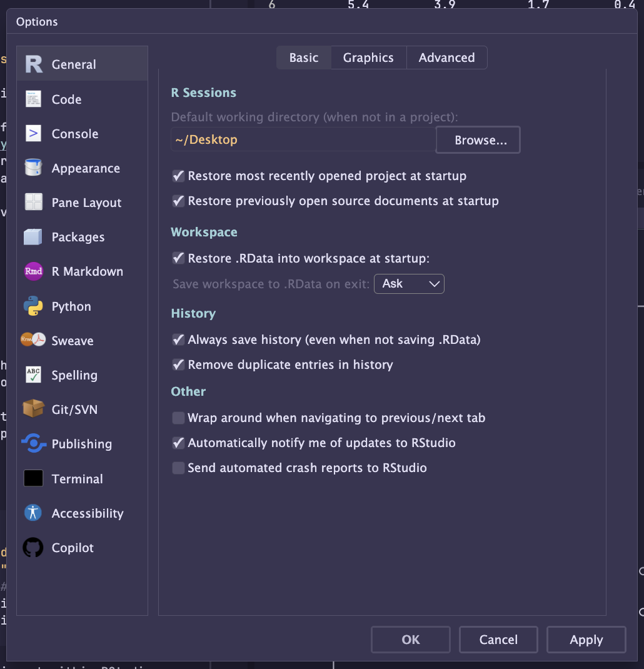Open Copilot via the GitHub logo icon
The height and width of the screenshot is (669, 644).
(33, 548)
